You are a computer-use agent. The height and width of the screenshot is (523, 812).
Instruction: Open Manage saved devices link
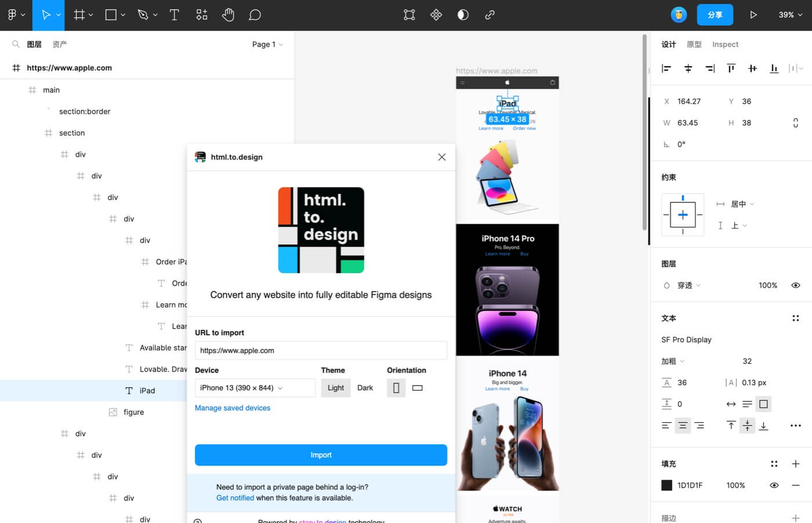point(233,408)
